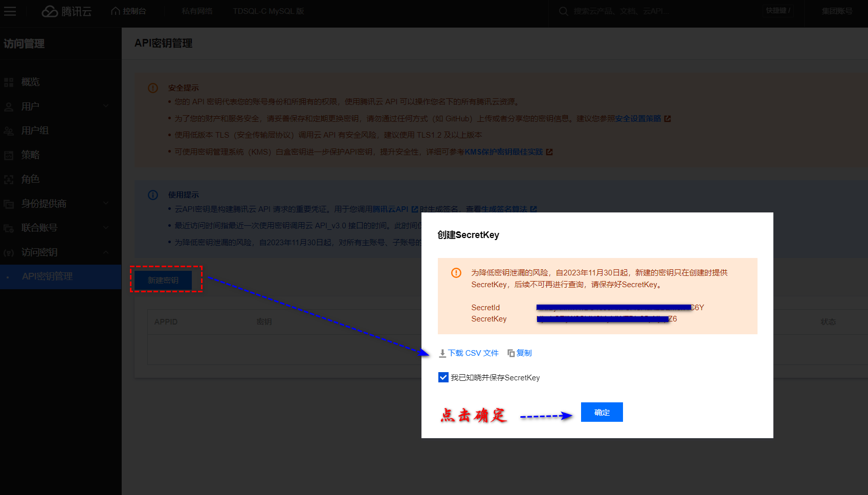Open the TDSQL-C MySQL 版 shortcut

tap(269, 11)
